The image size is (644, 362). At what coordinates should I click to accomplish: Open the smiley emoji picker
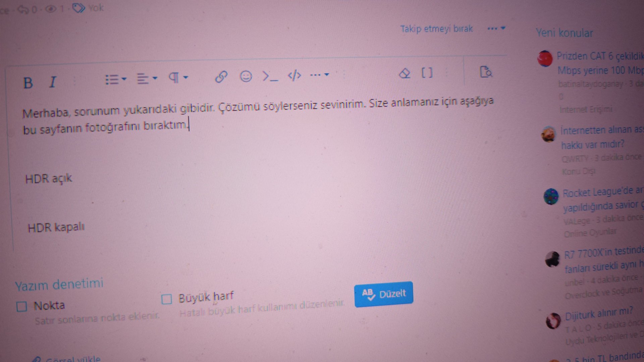[x=246, y=76]
